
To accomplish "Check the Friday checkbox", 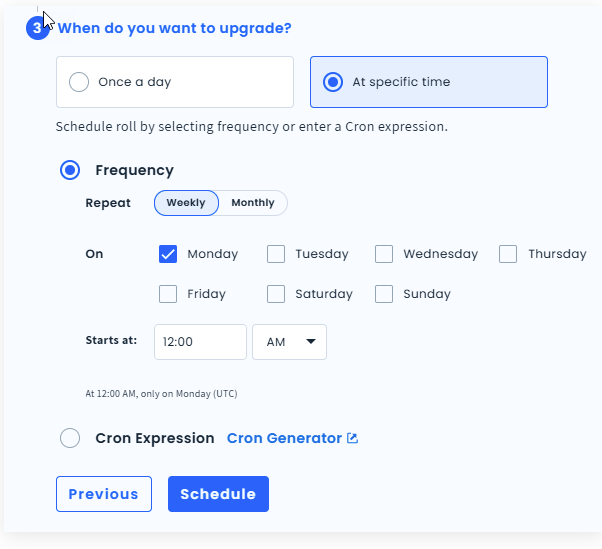I will (168, 294).
